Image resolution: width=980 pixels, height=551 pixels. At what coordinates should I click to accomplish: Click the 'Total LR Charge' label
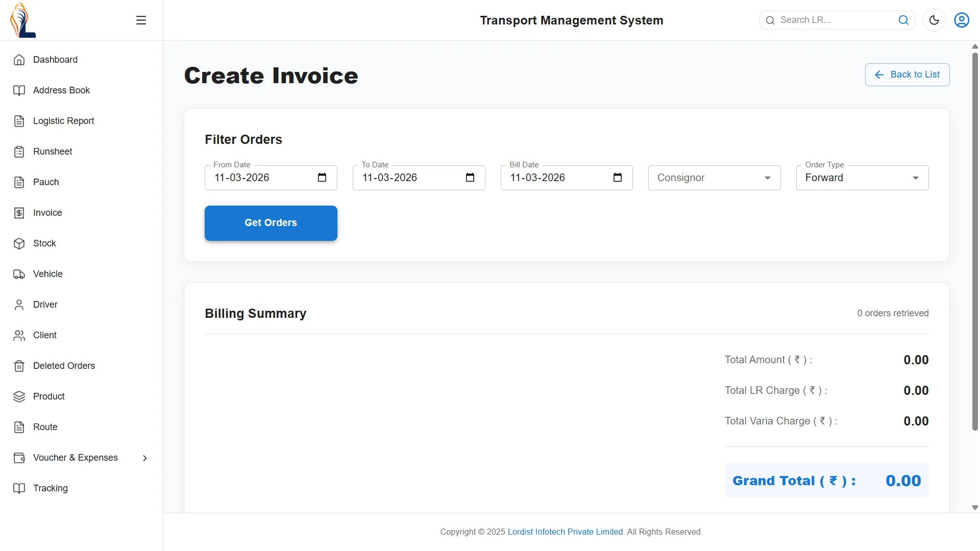coord(776,391)
